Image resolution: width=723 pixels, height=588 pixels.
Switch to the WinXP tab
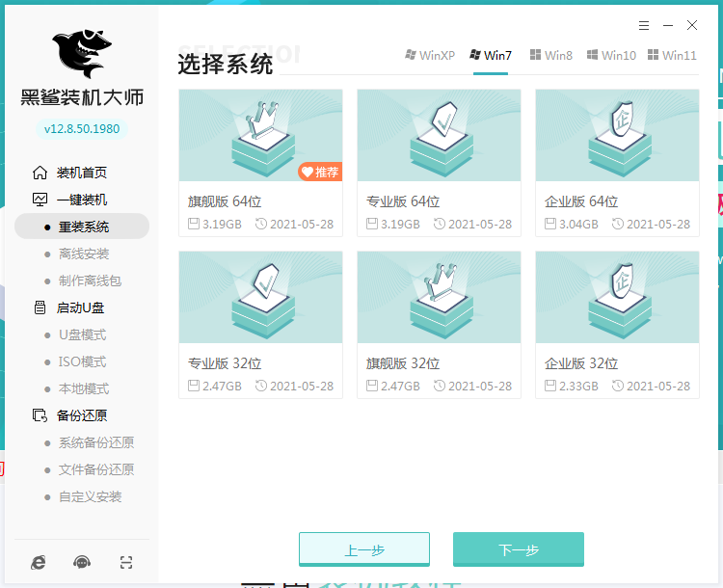point(429,55)
